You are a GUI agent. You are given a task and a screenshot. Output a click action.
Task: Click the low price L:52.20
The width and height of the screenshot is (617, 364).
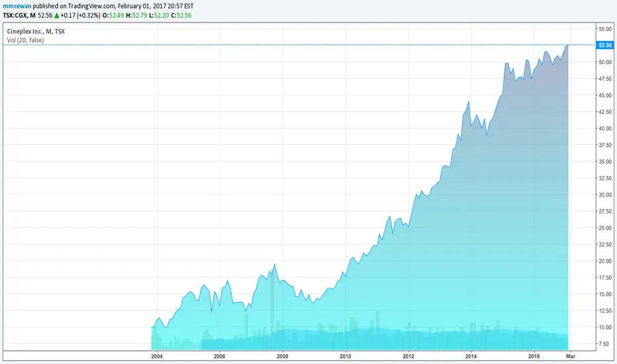click(159, 15)
